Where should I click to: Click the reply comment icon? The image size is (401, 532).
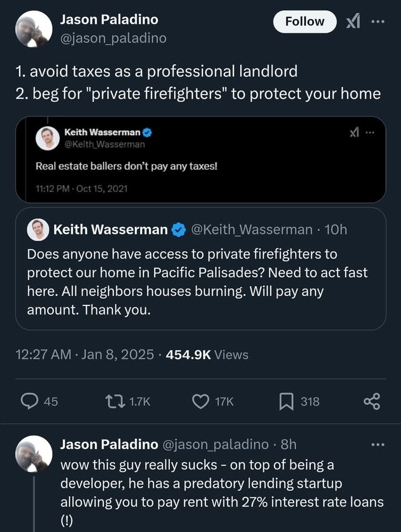[x=37, y=402]
